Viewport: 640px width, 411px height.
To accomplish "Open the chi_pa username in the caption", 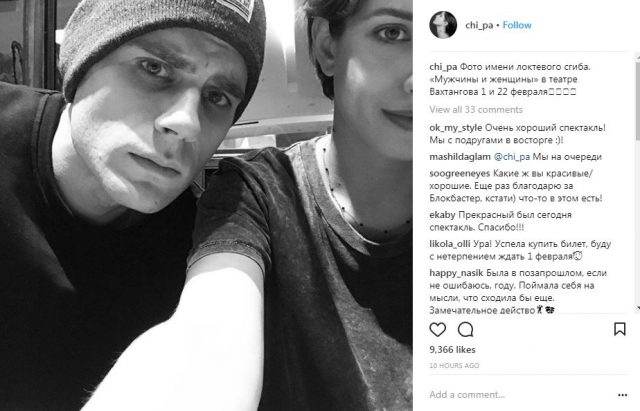I will click(x=443, y=67).
